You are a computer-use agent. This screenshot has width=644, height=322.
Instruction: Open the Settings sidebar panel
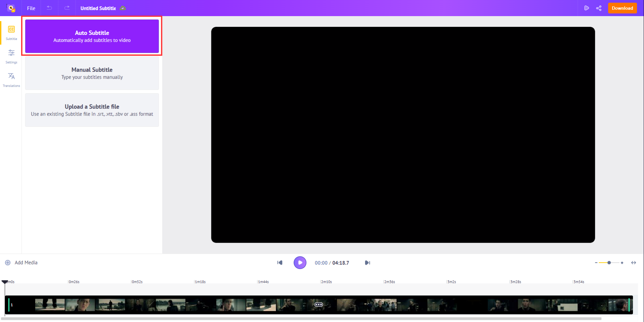tap(11, 56)
